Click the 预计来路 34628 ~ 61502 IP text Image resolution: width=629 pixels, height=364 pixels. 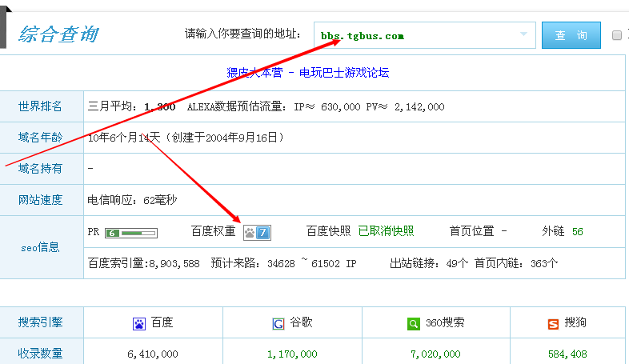(283, 263)
